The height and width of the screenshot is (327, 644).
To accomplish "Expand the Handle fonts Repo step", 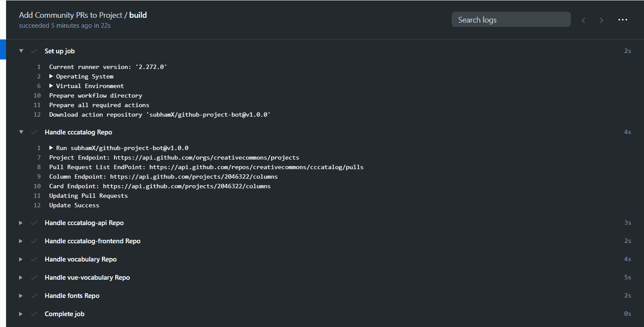I will click(x=21, y=296).
